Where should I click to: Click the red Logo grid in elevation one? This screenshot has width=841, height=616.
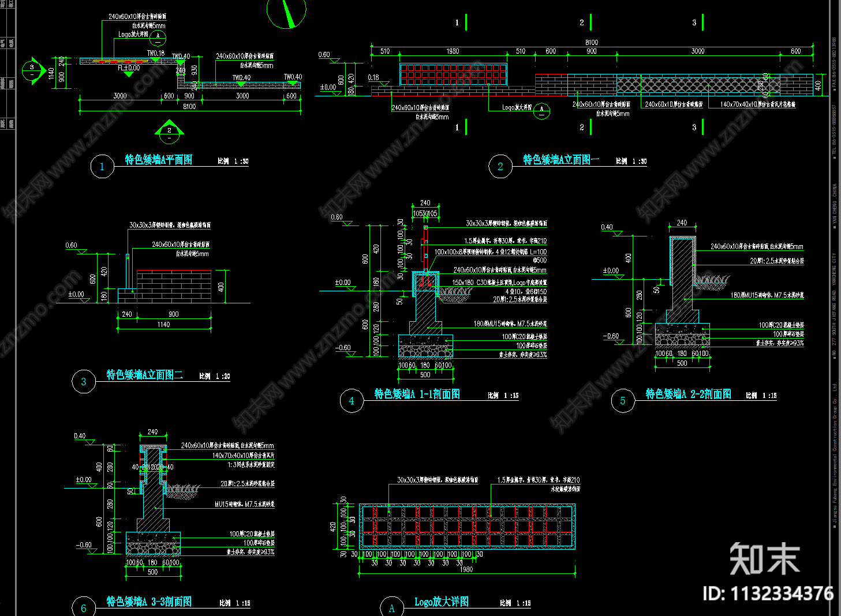[454, 75]
